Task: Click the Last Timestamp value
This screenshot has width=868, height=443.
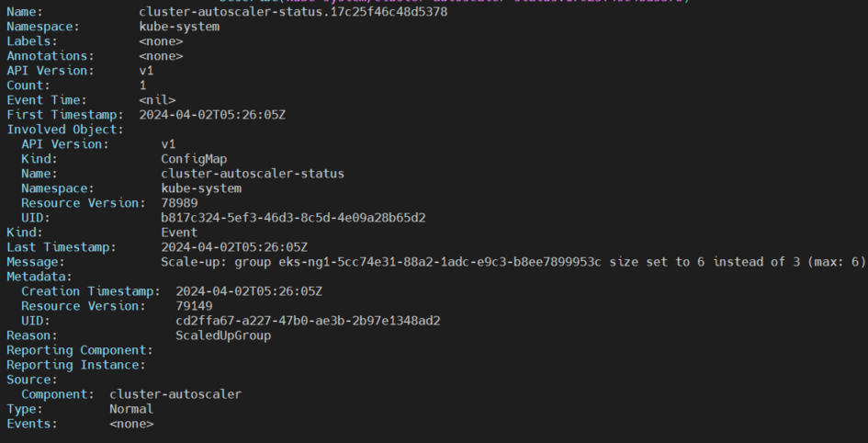Action: tap(234, 247)
